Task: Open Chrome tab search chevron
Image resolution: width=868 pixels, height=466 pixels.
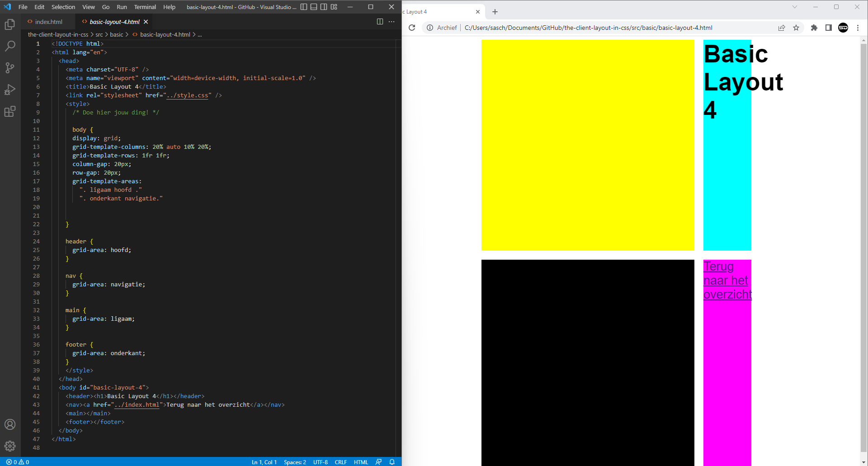Action: (x=794, y=7)
